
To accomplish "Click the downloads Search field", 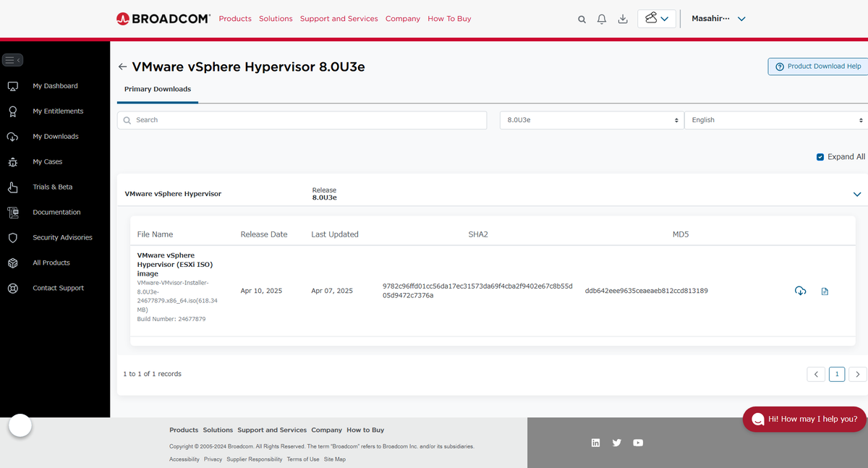I will point(302,120).
